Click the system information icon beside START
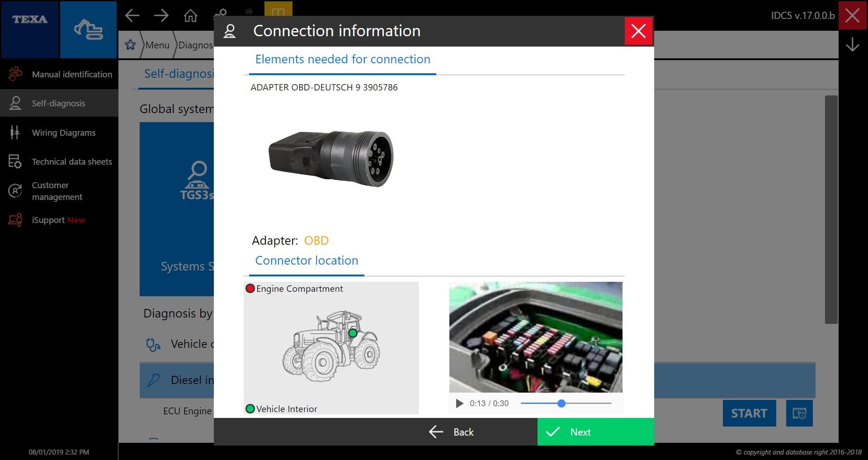Image resolution: width=868 pixels, height=460 pixels. [x=799, y=413]
